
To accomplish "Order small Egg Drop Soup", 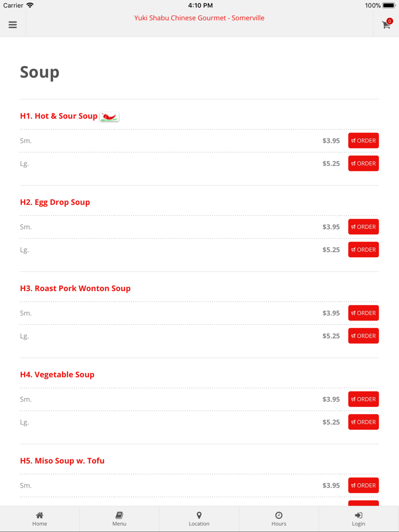I will coord(363,227).
